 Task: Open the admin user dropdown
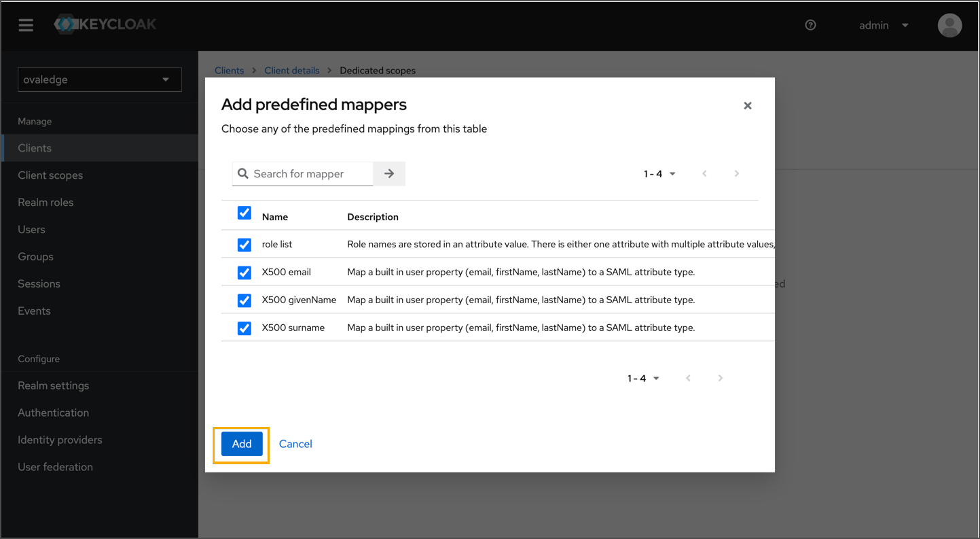(883, 25)
